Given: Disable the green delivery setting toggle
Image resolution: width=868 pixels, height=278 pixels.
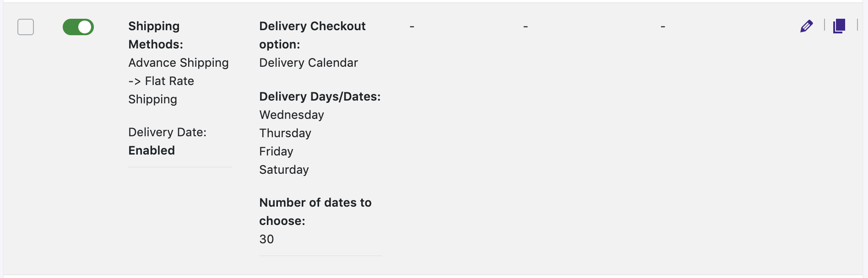Looking at the screenshot, I should point(78,27).
